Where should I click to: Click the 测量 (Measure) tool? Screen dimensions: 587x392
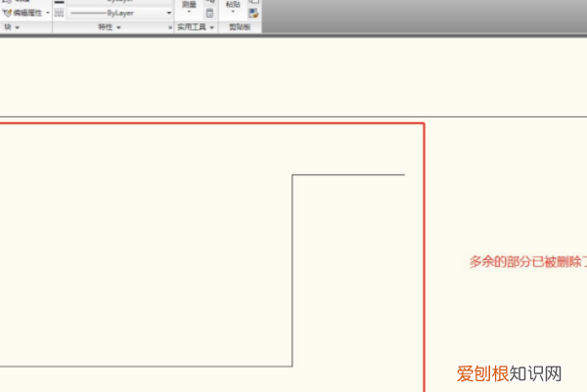pos(189,4)
